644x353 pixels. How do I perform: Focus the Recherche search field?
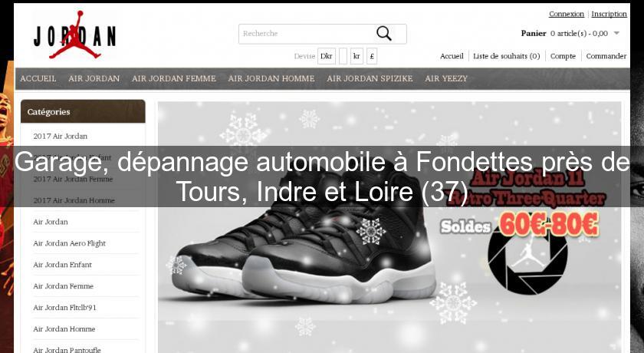click(x=308, y=34)
